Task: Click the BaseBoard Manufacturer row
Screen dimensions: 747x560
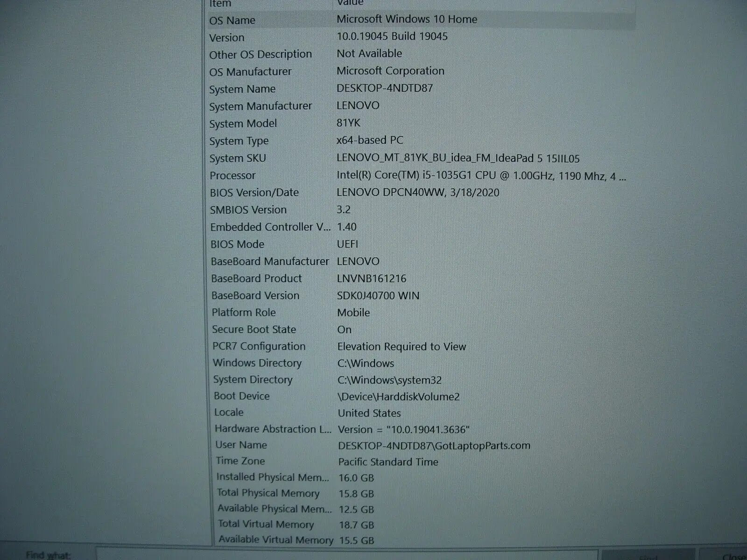Action: 420,261
